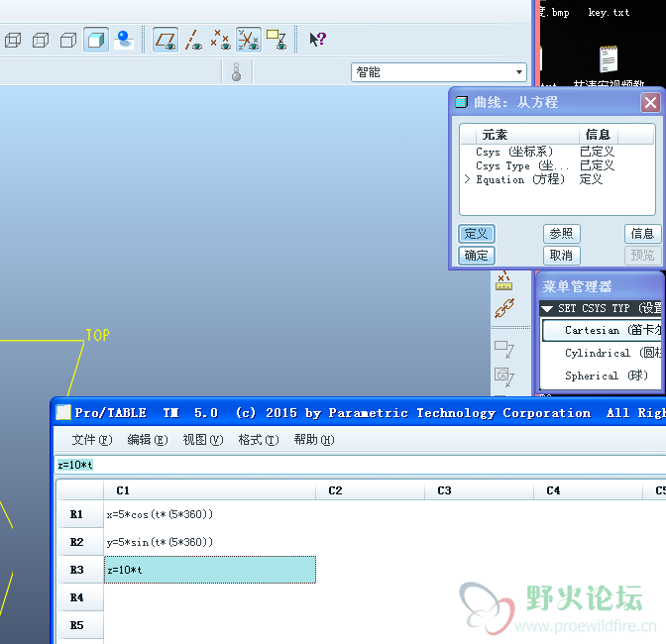Select Csys Type element row
666x644 pixels.
coord(557,165)
